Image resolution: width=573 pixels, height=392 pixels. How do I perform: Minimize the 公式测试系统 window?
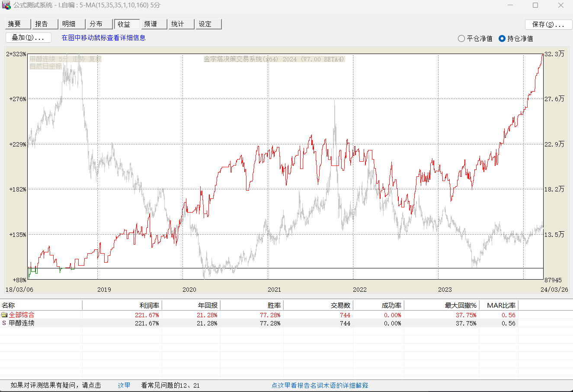point(510,5)
